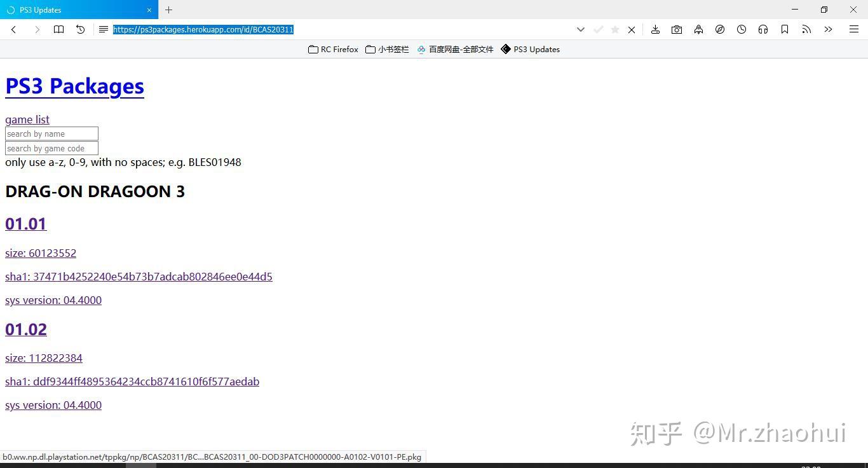868x468 pixels.
Task: Open the downloads icon in toolbar
Action: coord(655,29)
